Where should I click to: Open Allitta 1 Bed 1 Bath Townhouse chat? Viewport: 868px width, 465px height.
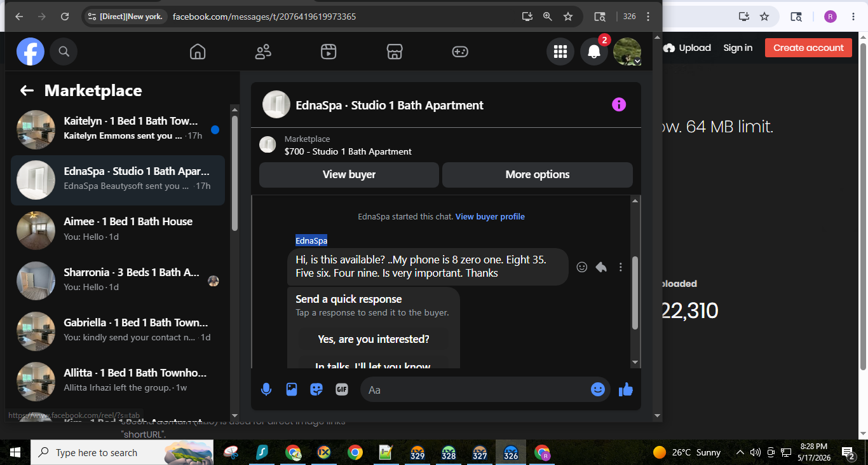118,380
